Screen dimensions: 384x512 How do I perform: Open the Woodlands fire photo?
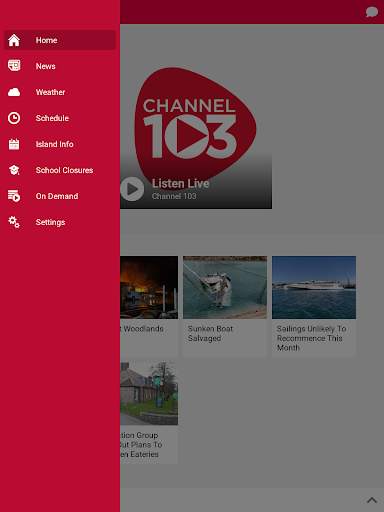click(x=149, y=287)
